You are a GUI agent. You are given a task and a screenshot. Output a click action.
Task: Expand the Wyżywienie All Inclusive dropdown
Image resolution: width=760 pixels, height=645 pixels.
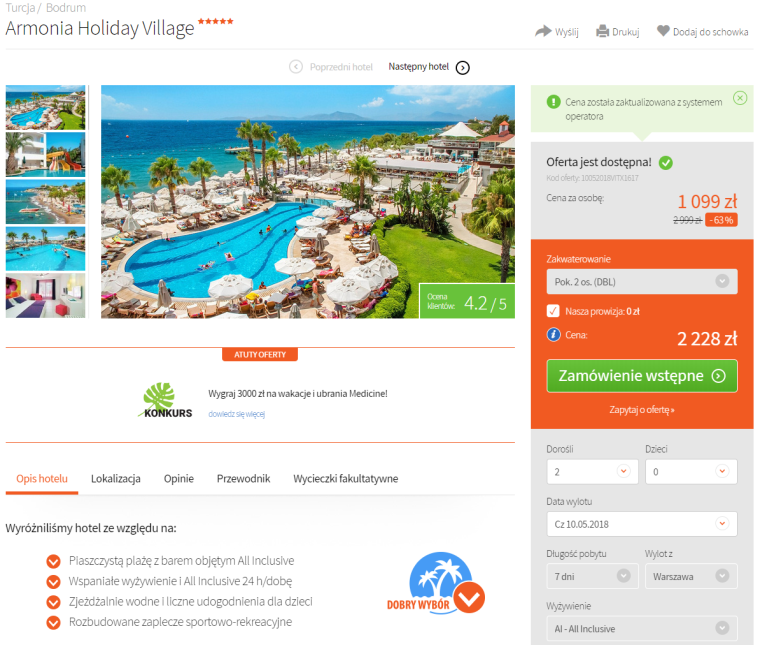click(642, 629)
